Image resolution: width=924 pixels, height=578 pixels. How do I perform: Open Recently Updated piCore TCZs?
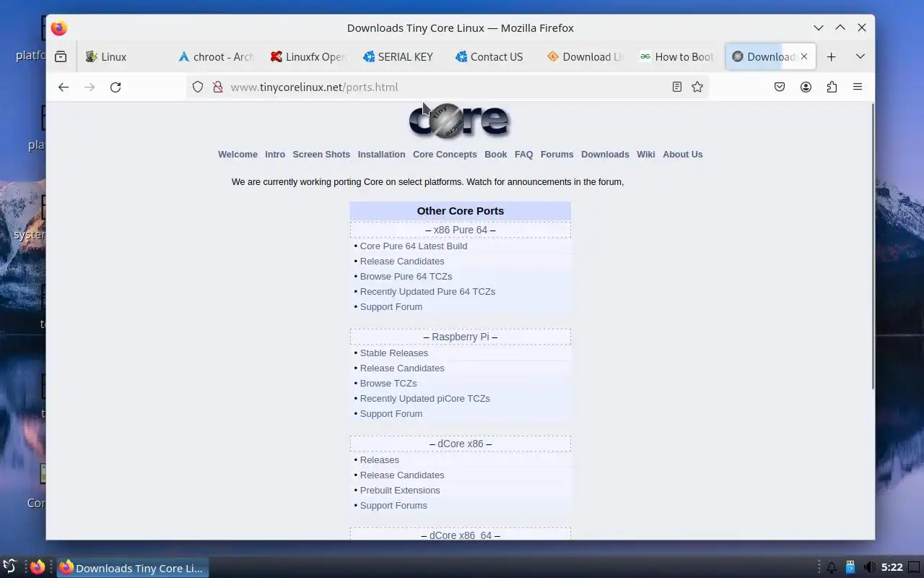coord(425,399)
